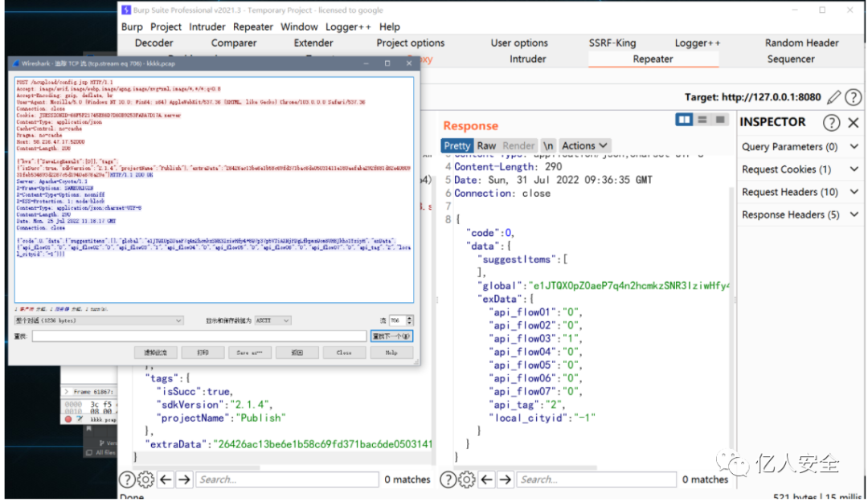Screen dimensions: 868x502
Task: Expand the Frame 61867 tree row
Action: (x=67, y=391)
